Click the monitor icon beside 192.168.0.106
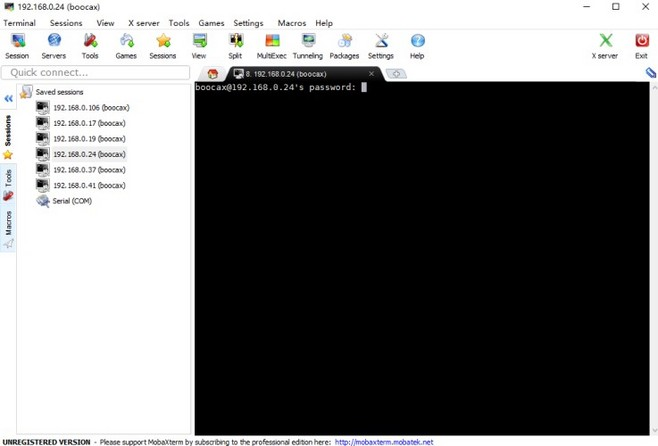Viewport: 658px width, 446px height. pos(42,107)
